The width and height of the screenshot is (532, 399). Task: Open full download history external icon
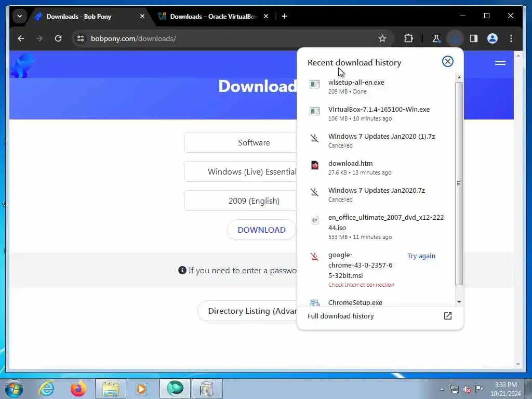click(x=447, y=316)
